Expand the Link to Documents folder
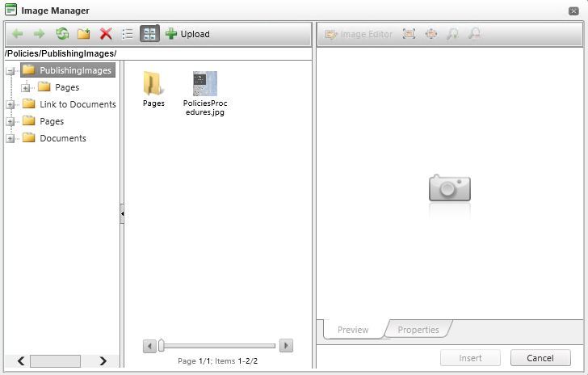 (x=10, y=104)
